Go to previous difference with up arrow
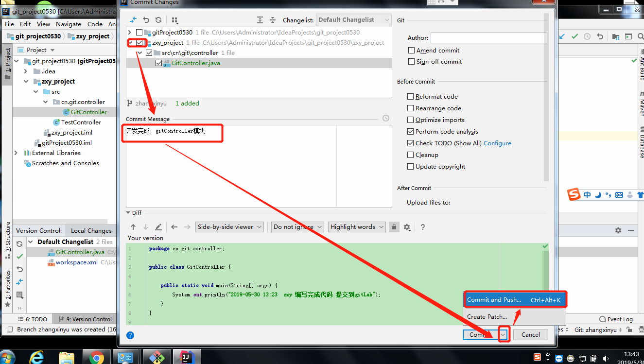This screenshot has height=364, width=644. pos(133,227)
